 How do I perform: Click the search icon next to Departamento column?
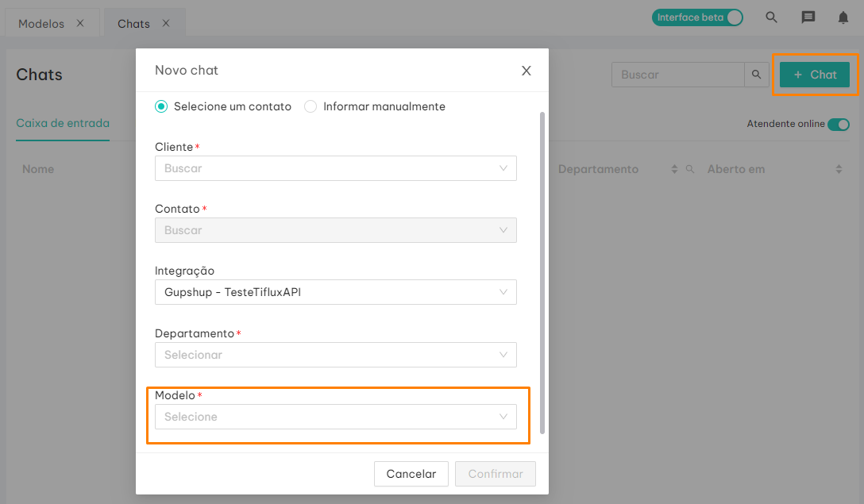[690, 169]
